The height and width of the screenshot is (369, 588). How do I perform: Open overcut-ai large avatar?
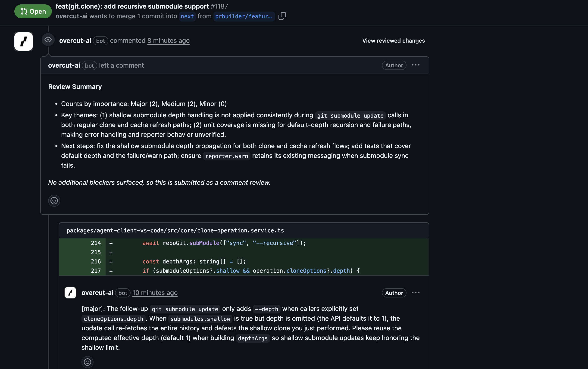[x=24, y=41]
